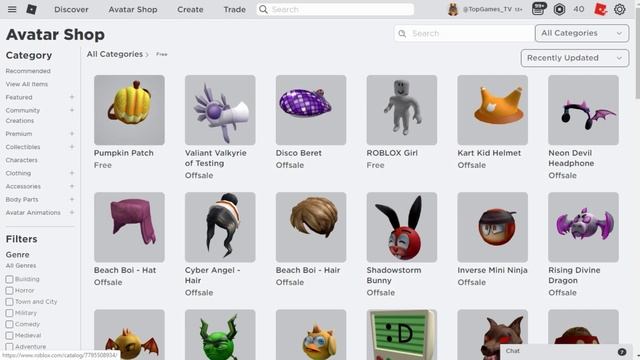The image size is (640, 360).
Task: Go to Discover in top navigation
Action: (x=71, y=9)
